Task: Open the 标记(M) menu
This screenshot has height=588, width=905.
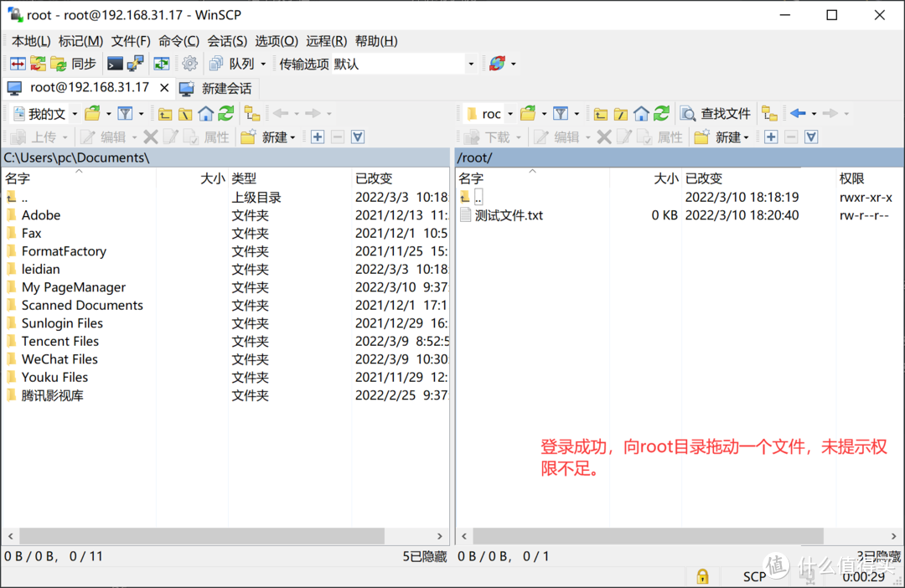Action: [x=80, y=41]
